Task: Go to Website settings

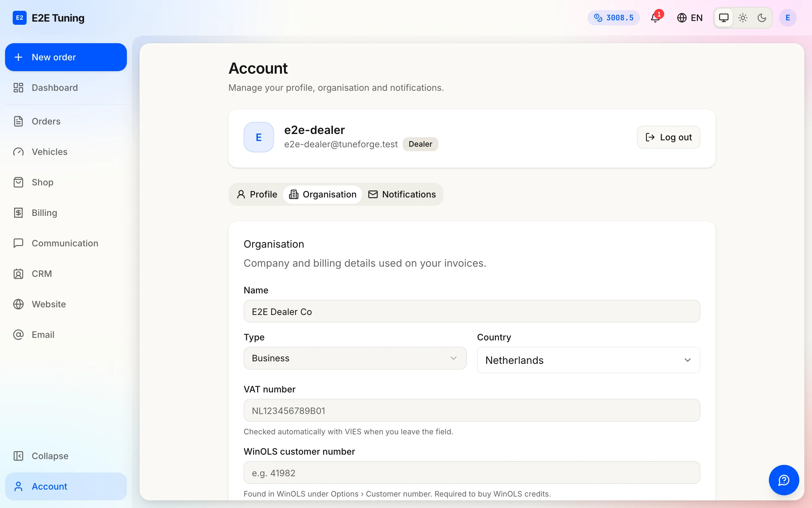Action: (66, 304)
